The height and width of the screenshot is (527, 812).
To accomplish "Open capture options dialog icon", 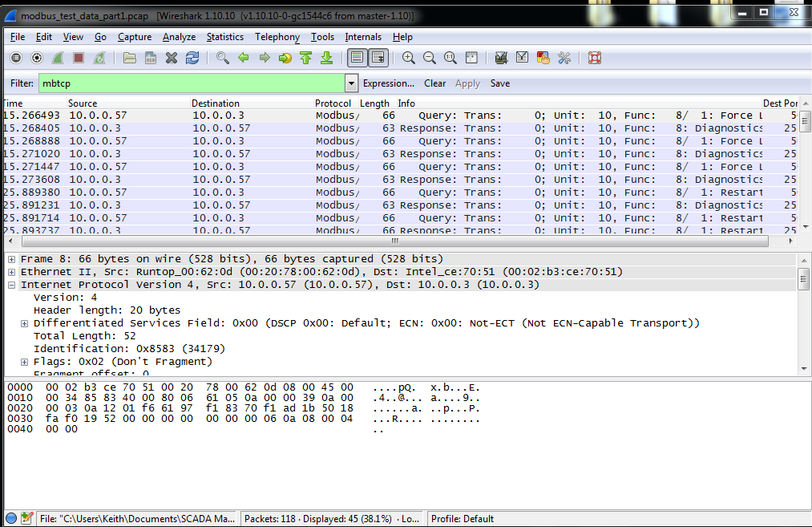I will [x=37, y=58].
